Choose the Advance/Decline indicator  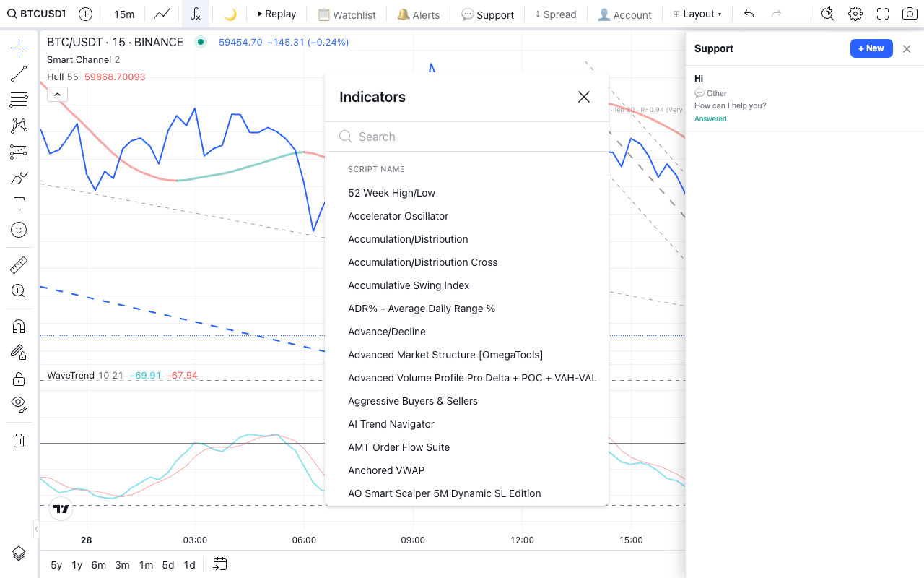(466, 332)
